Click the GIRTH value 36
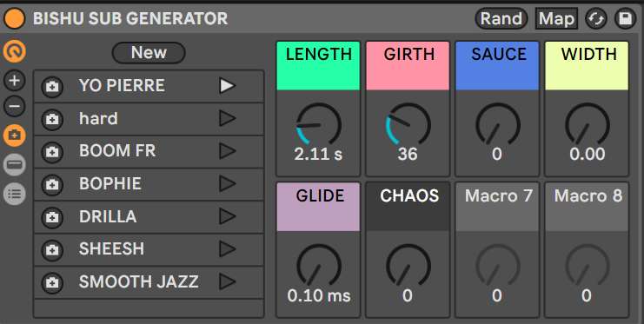Screen dimensions: 644x324 coord(408,155)
